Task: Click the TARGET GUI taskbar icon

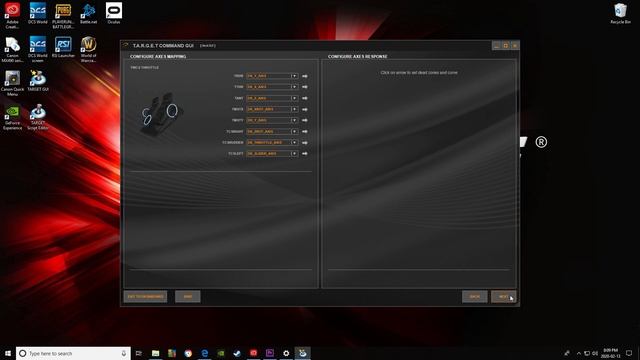Action: tap(302, 353)
